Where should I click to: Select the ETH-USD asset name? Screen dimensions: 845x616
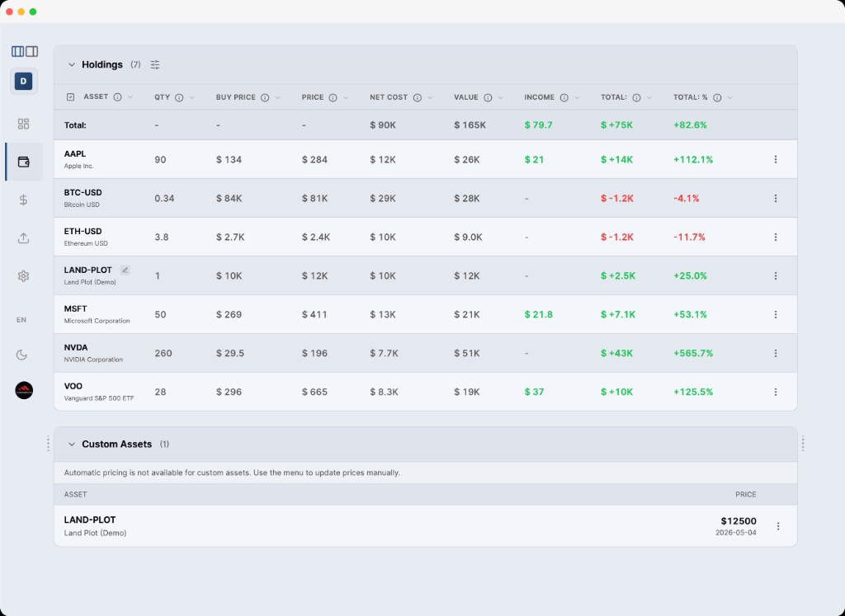[x=83, y=232]
